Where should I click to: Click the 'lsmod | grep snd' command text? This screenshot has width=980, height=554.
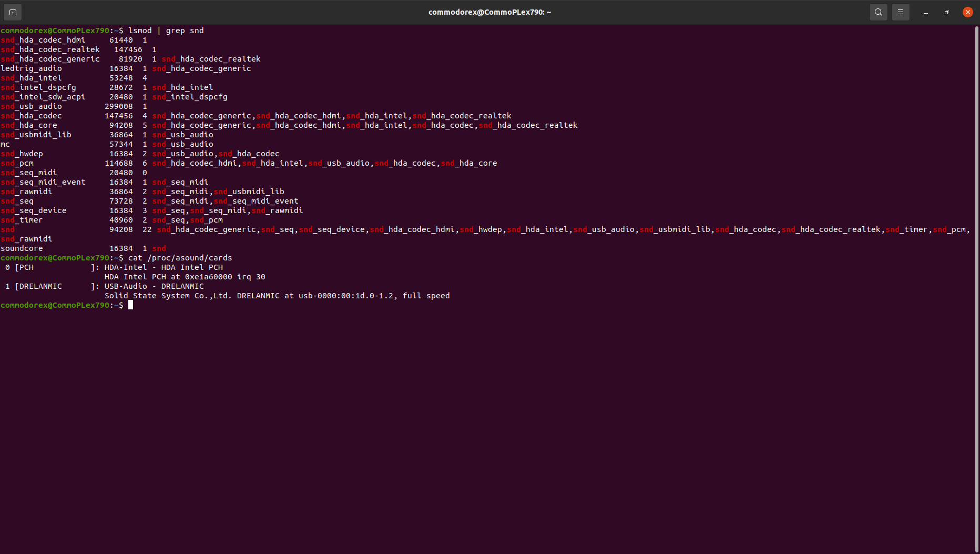(x=166, y=31)
